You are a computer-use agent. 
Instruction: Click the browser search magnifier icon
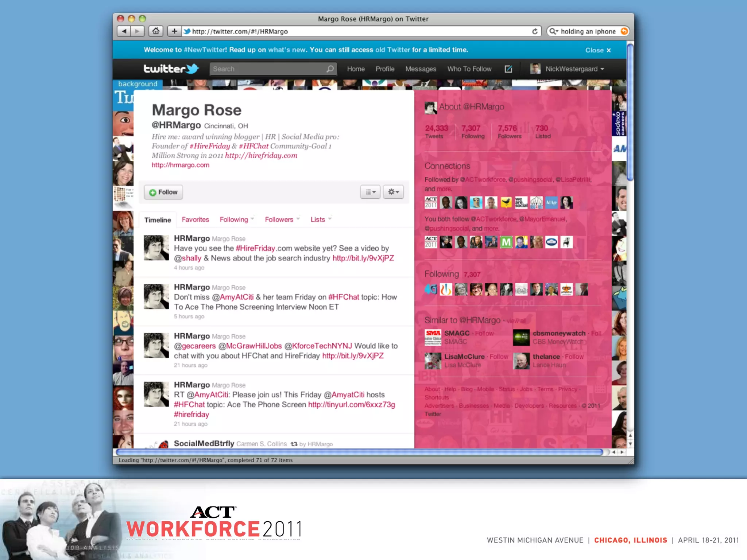[553, 31]
